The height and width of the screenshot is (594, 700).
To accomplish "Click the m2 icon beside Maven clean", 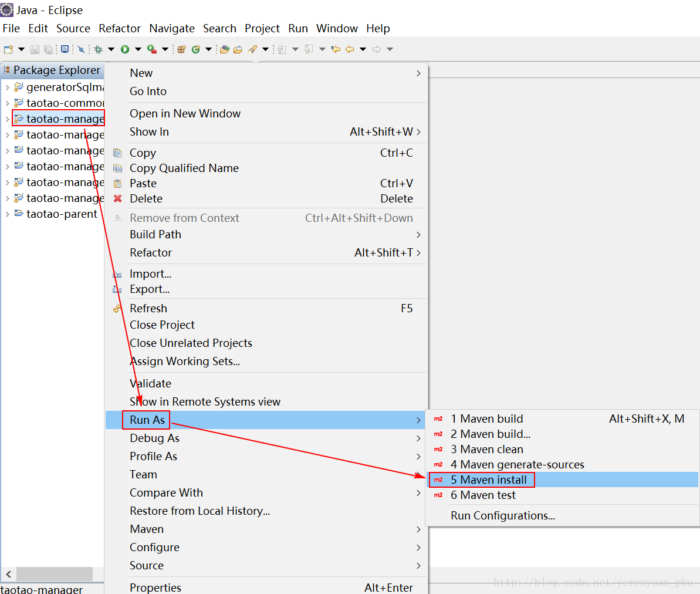I will point(438,449).
